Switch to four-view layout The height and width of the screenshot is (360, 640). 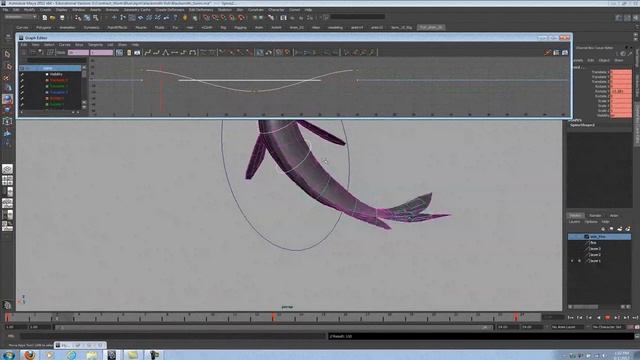coord(7,180)
